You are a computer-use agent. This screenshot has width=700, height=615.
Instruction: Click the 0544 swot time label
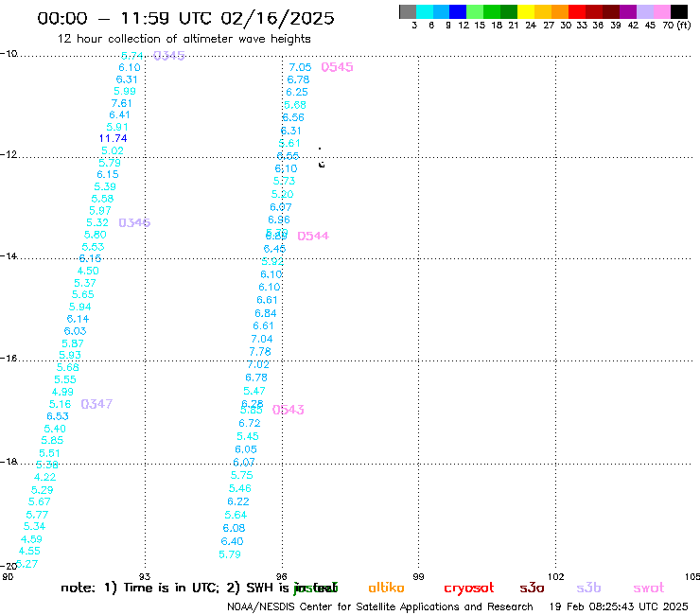tap(313, 236)
